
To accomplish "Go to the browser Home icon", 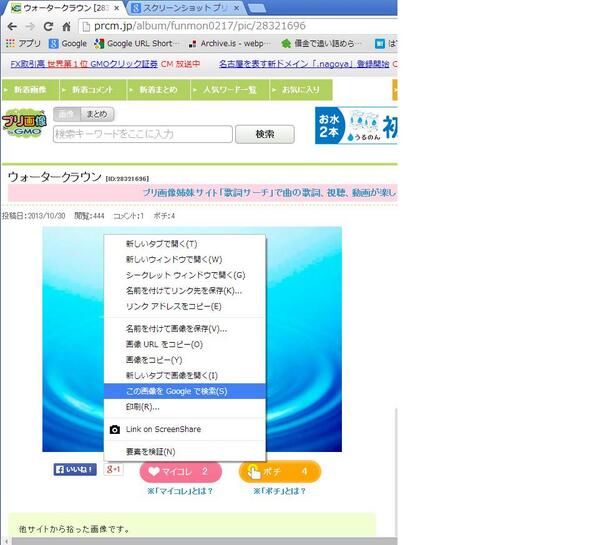I will point(66,26).
